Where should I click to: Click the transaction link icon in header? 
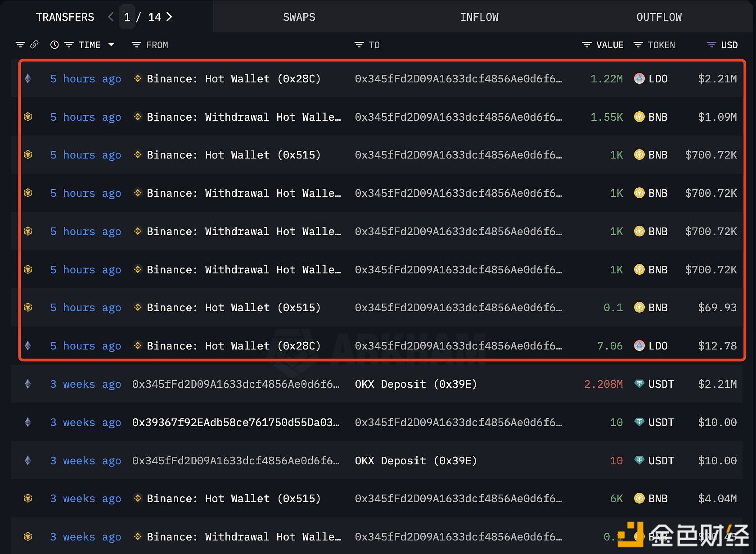pos(34,45)
